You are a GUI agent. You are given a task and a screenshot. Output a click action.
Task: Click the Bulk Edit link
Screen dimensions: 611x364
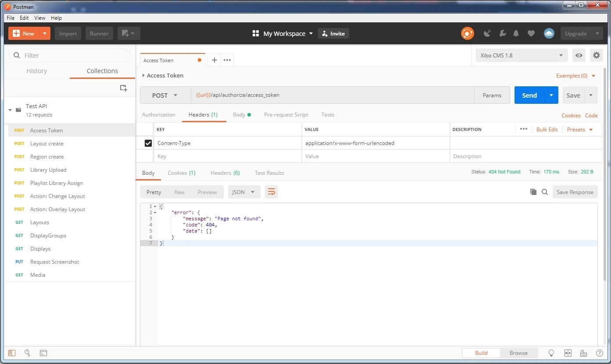547,129
